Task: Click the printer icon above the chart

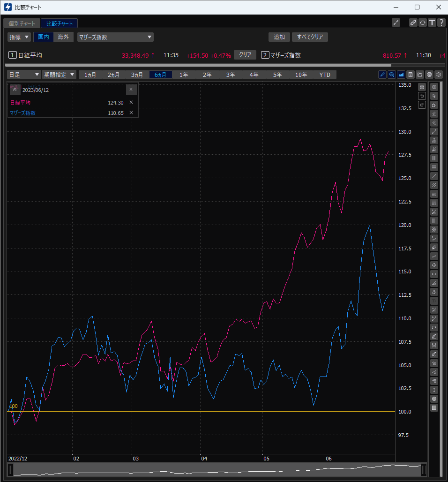Action: (429, 75)
